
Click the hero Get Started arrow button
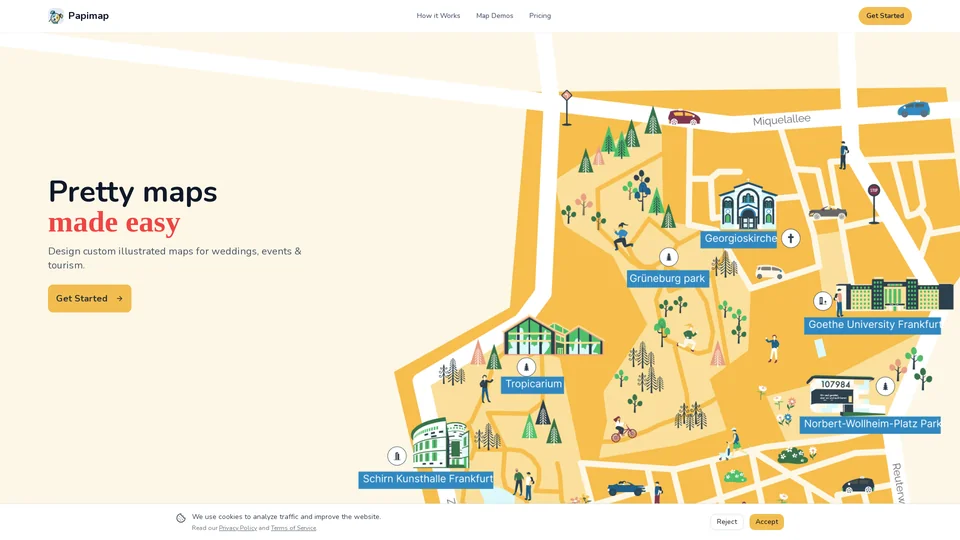point(89,298)
